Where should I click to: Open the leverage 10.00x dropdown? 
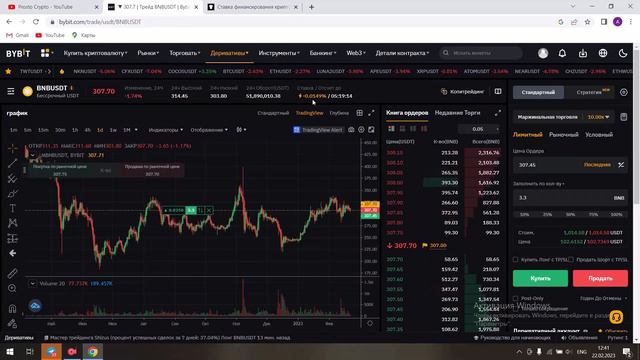point(598,117)
